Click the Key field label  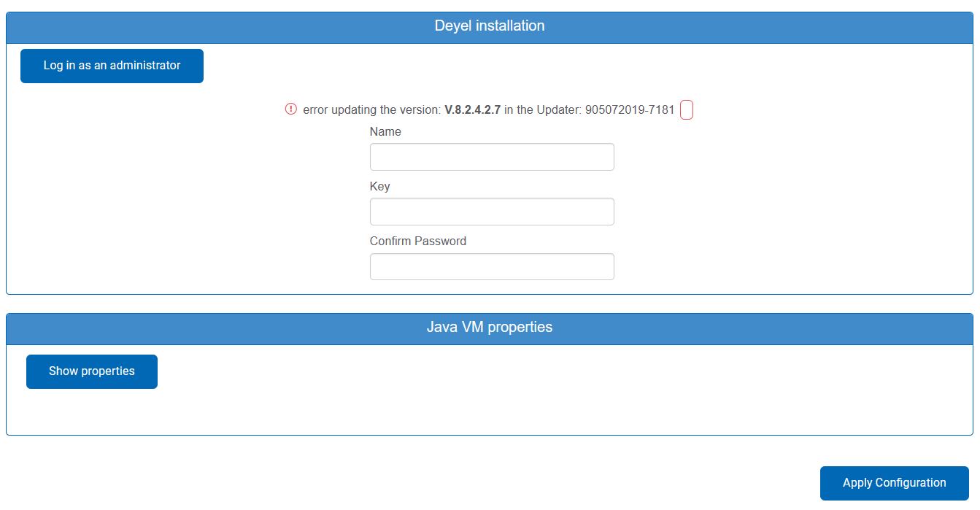coord(379,187)
